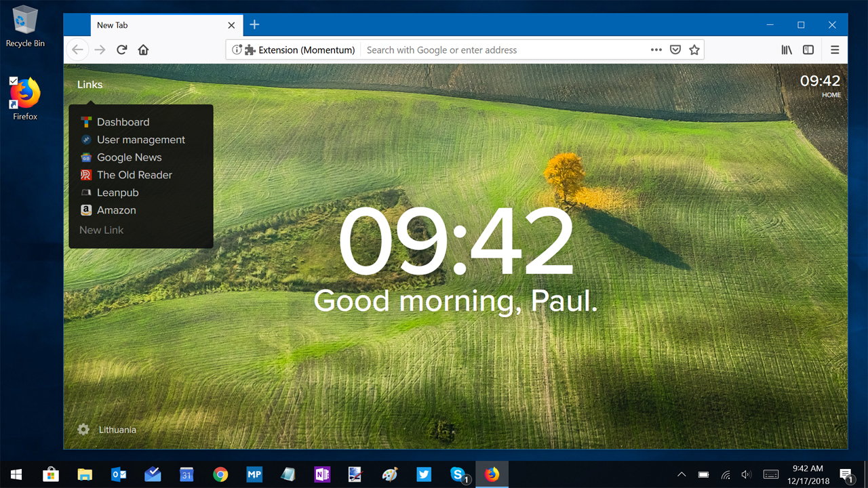
Task: Open page actions three-dot menu
Action: click(x=656, y=49)
